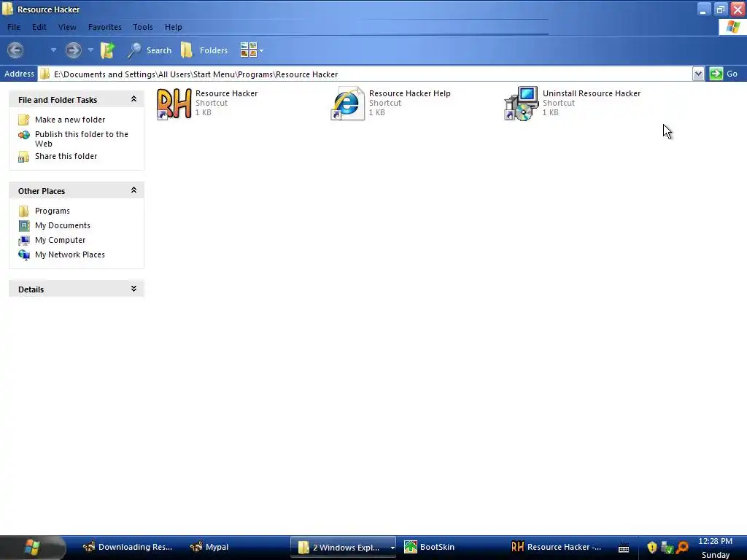Click the Programs folder icon
The width and height of the screenshot is (747, 560).
pos(24,211)
